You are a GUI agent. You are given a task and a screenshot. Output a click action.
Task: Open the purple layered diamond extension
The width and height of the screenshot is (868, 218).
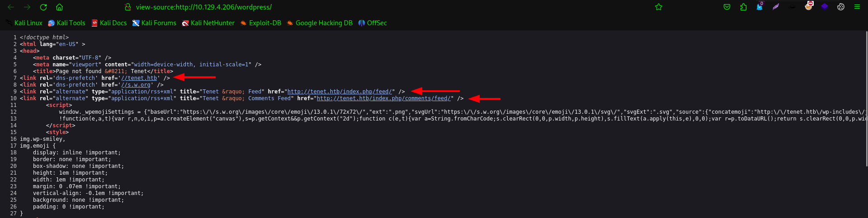[x=825, y=7]
